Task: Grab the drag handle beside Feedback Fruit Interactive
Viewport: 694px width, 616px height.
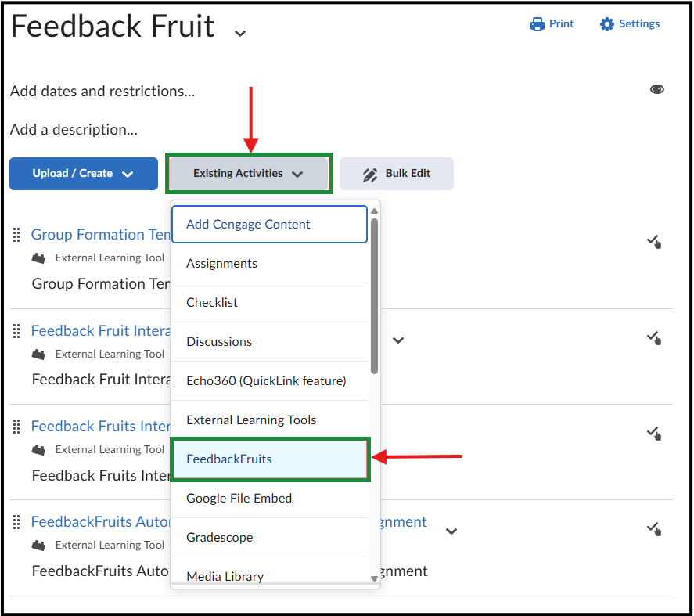Action: [x=16, y=331]
